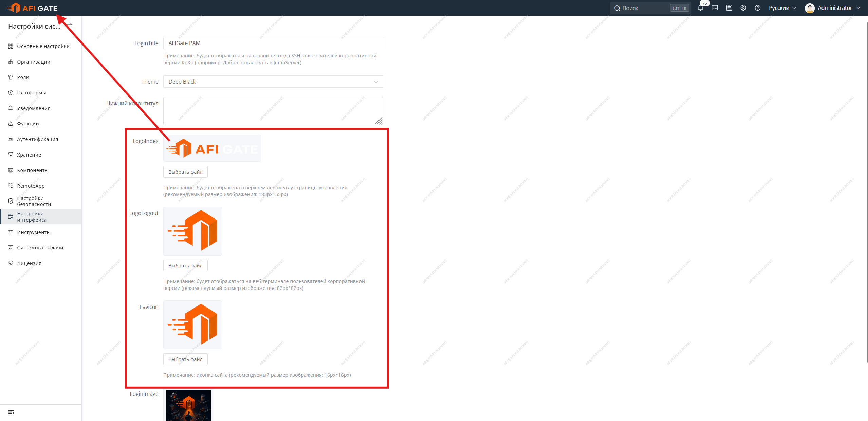The width and height of the screenshot is (868, 421).
Task: Click the Аутентификация ID card icon
Action: pyautogui.click(x=11, y=139)
